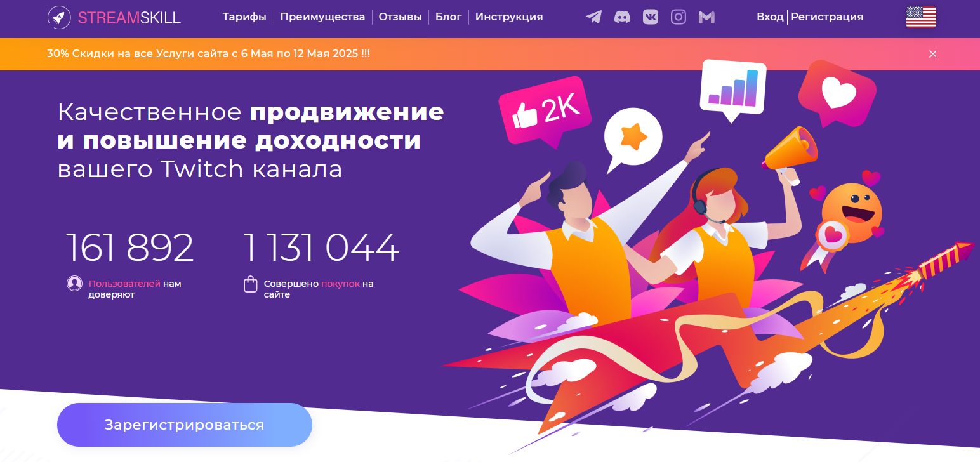
Task: Click the StreamSkill rocket logo icon
Action: [59, 17]
